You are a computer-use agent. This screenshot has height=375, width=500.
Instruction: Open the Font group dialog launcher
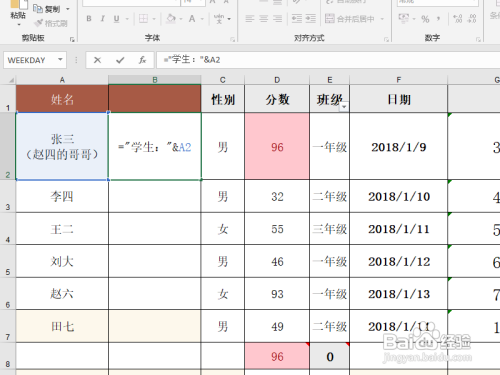click(232, 39)
